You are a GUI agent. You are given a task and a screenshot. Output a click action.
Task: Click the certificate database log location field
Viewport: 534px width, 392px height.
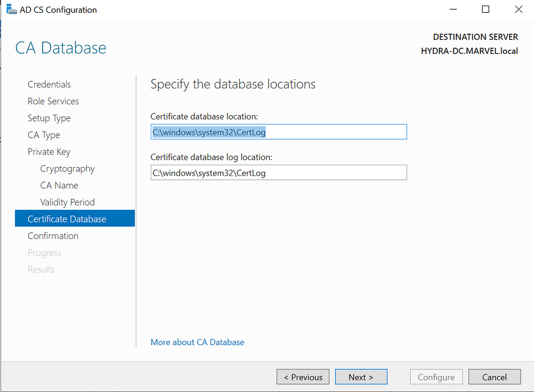coord(278,173)
